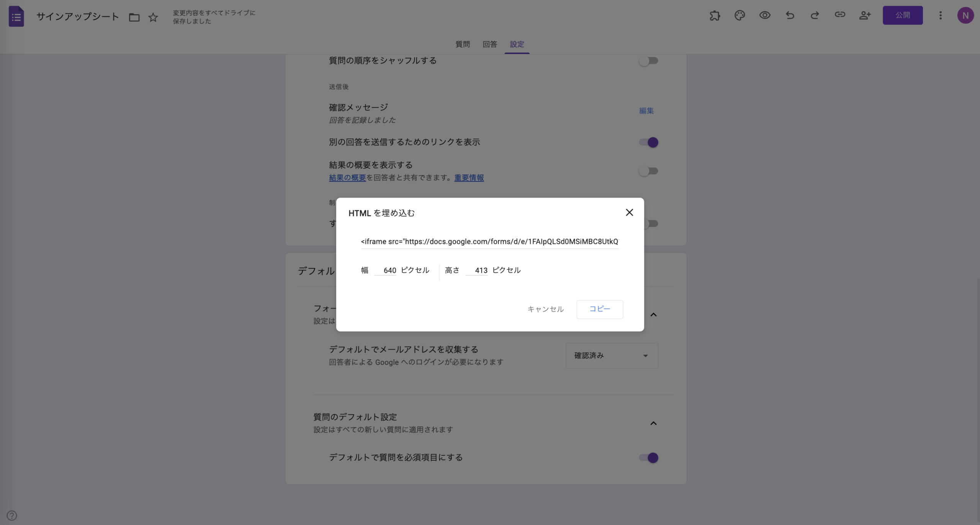The height and width of the screenshot is (525, 980).
Task: Collapse the 質問のデフォルト設定 section
Action: coord(654,423)
